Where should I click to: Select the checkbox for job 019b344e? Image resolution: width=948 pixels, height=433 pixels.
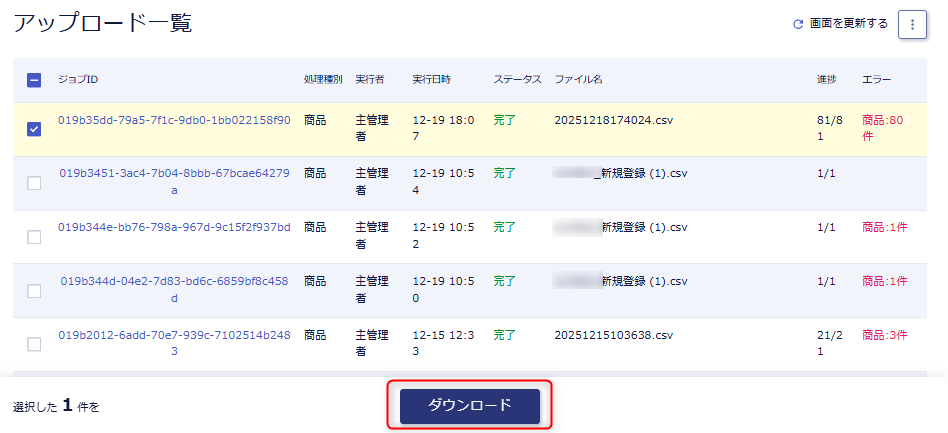pos(34,237)
